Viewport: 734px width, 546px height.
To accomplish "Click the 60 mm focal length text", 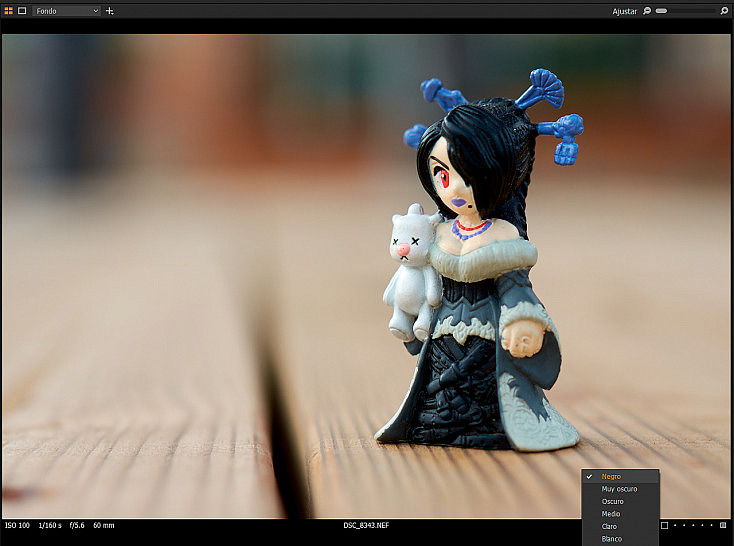I will pos(104,525).
